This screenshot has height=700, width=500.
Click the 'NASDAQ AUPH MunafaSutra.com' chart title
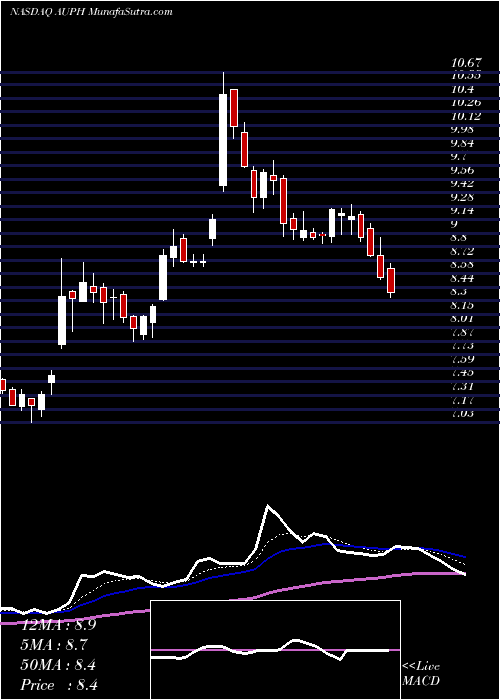click(x=92, y=12)
